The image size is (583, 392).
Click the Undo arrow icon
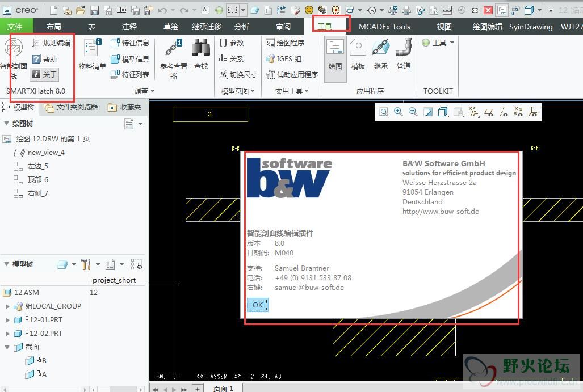[162, 10]
